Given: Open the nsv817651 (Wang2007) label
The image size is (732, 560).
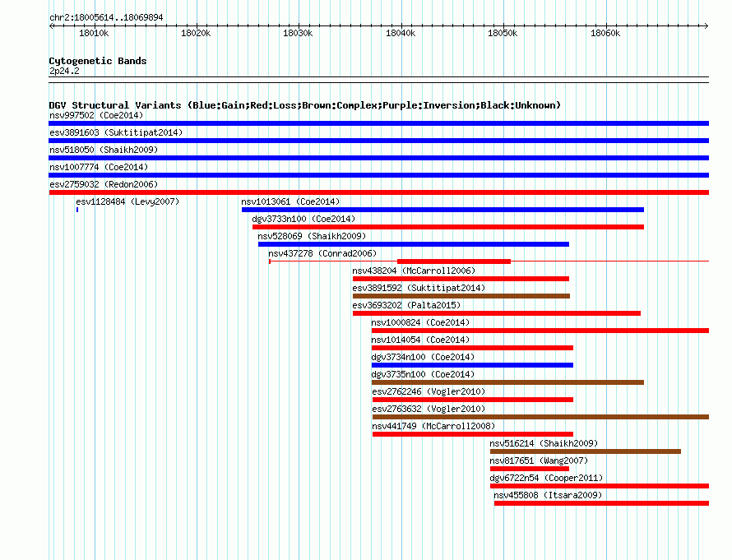Looking at the screenshot, I should pos(539,460).
